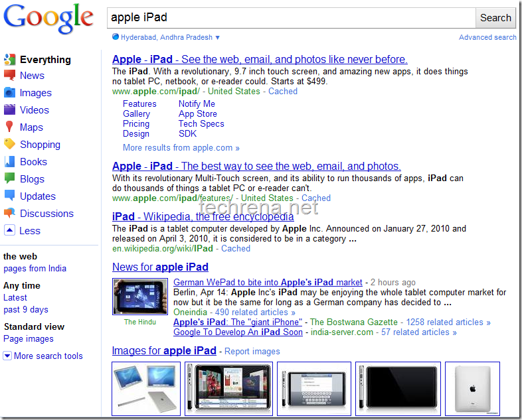The image size is (522, 420).
Task: Open Apple - iPad The best way result
Action: tap(256, 166)
